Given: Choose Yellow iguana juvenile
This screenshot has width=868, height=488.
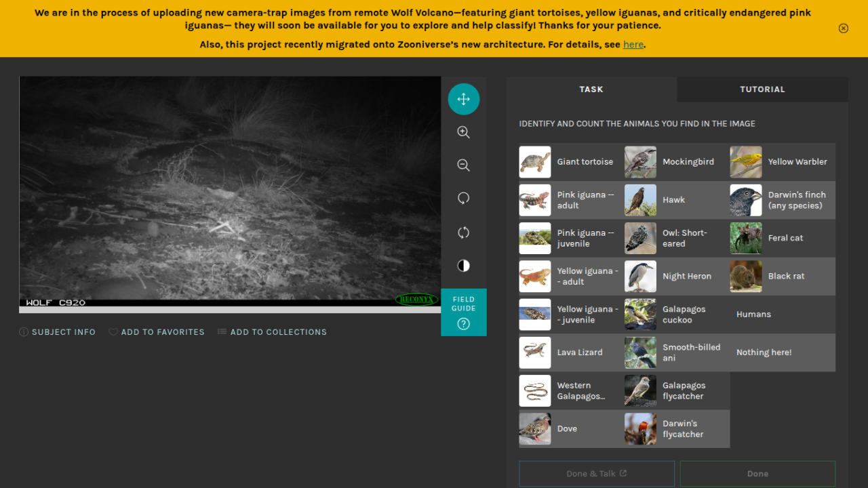Looking at the screenshot, I should pos(572,314).
